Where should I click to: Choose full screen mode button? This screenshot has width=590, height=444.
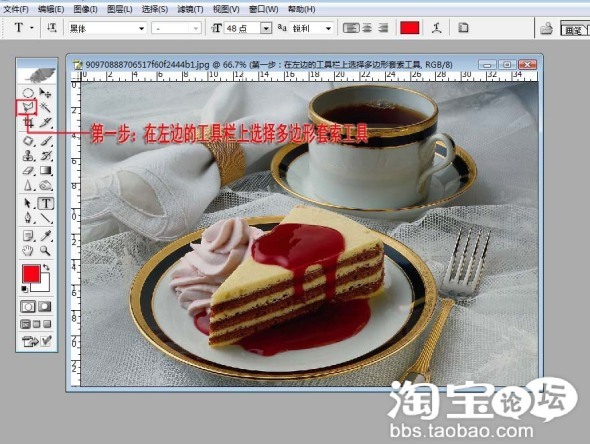coord(47,324)
